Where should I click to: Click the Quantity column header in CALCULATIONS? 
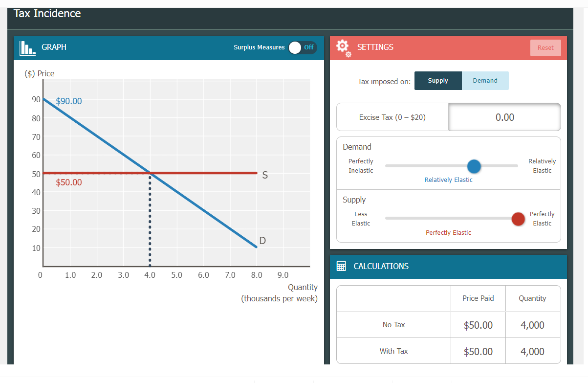(x=532, y=298)
